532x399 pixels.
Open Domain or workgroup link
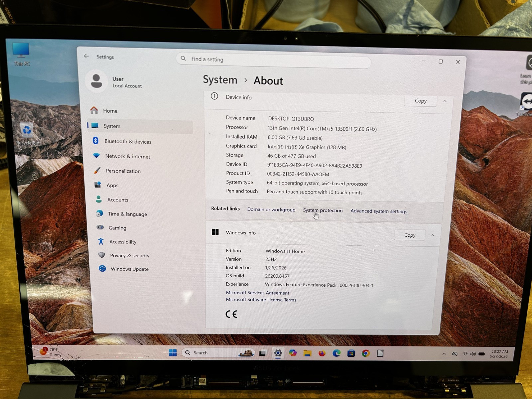tap(271, 209)
